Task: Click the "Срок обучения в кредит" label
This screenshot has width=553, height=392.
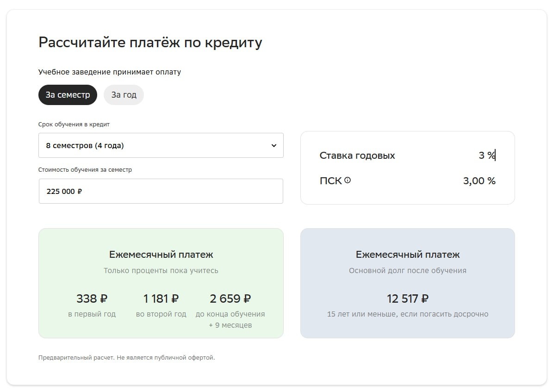Action: tap(74, 124)
